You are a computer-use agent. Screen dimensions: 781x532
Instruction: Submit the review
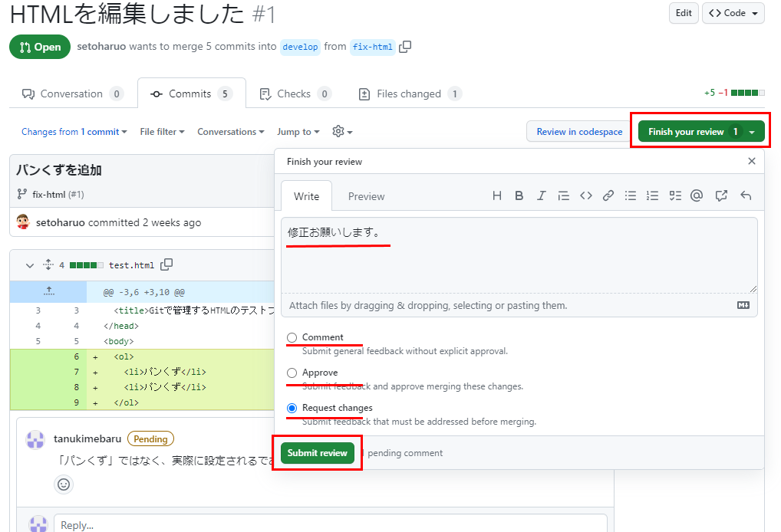(x=318, y=453)
